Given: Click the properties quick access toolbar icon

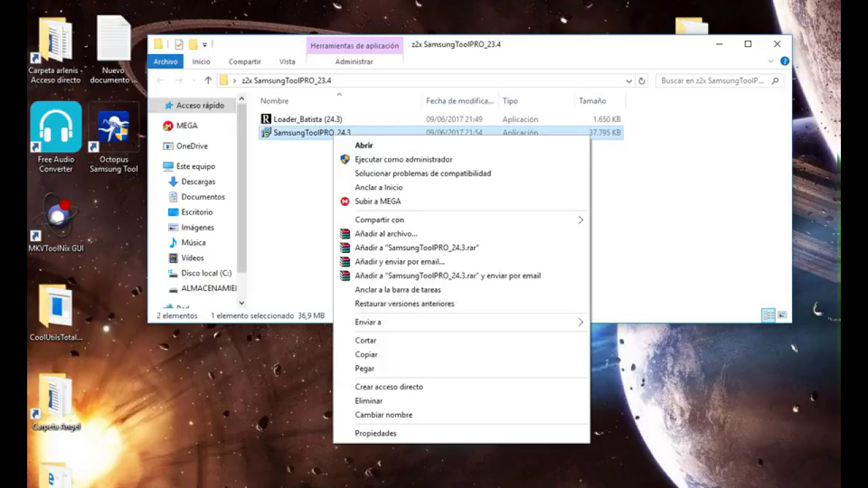Looking at the screenshot, I should (179, 44).
